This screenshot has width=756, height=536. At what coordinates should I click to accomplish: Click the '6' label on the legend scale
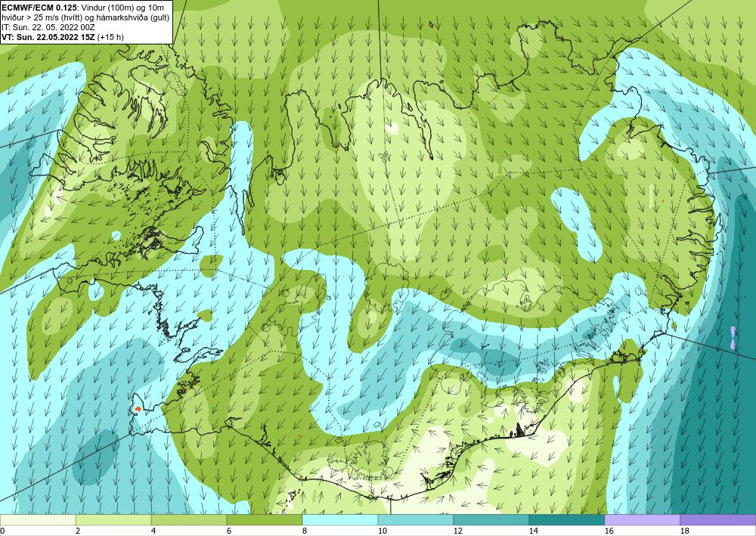tap(229, 531)
